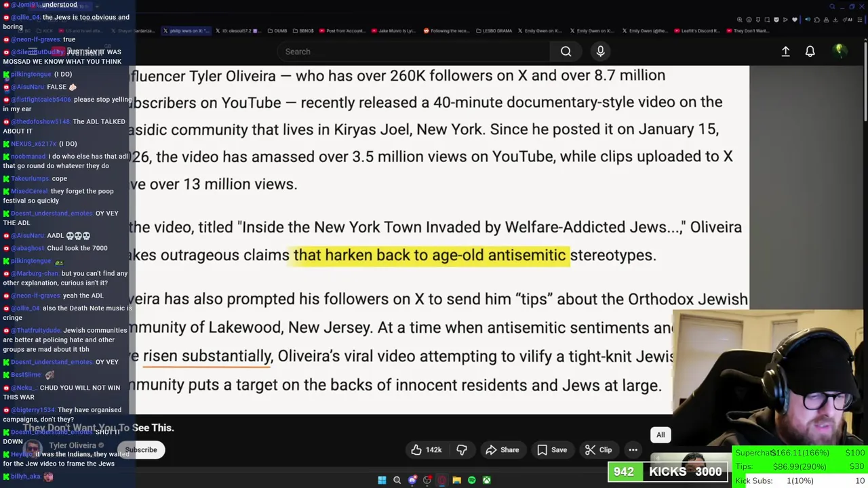This screenshot has height=488, width=868.
Task: Open the Tyler Oliveira channel name link
Action: [73, 445]
